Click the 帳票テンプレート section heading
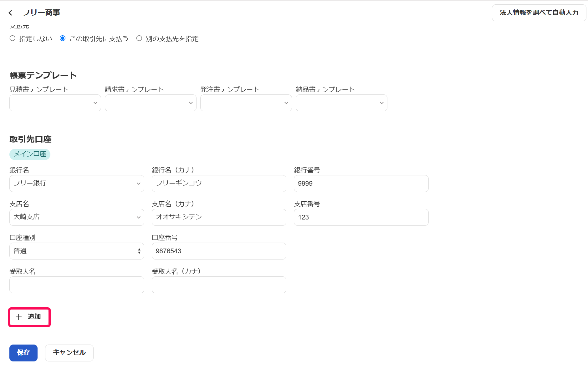This screenshot has width=588, height=378. pyautogui.click(x=43, y=75)
